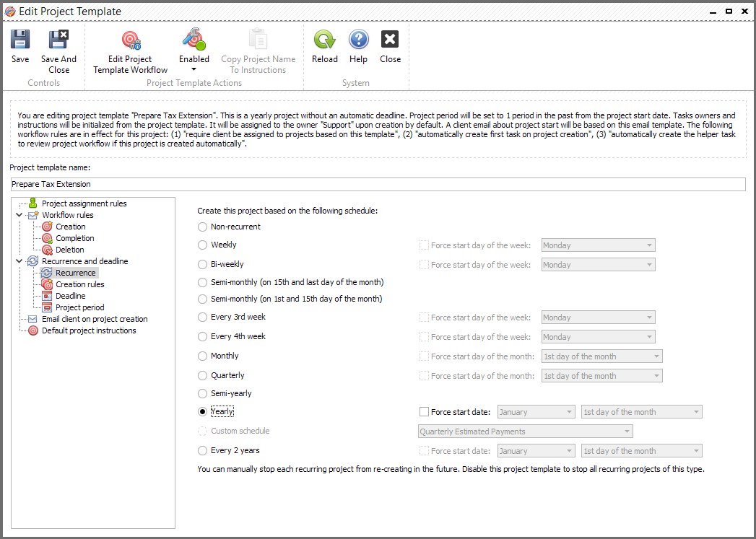The image size is (756, 539).
Task: Click the Workflow rules envelope icon
Action: point(32,215)
